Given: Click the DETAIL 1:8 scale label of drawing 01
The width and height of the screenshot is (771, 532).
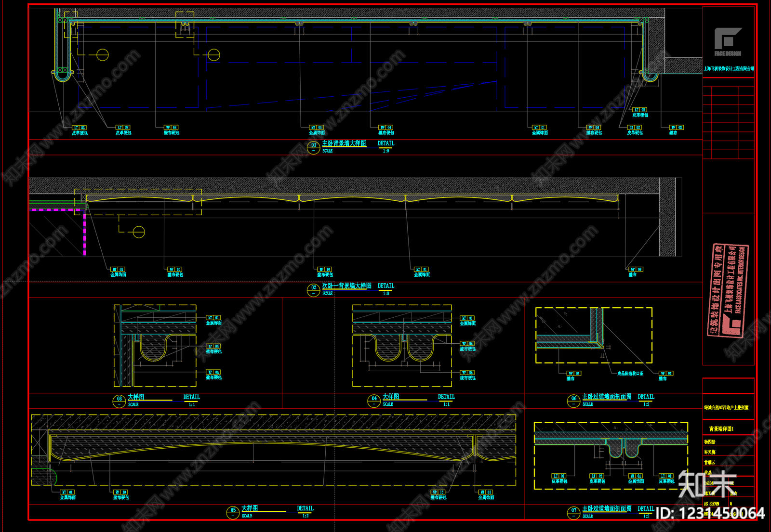Looking at the screenshot, I should click(x=385, y=147).
